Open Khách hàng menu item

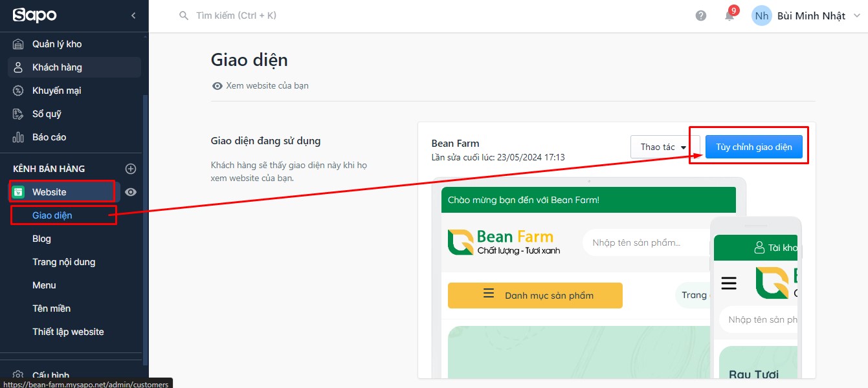(x=74, y=67)
